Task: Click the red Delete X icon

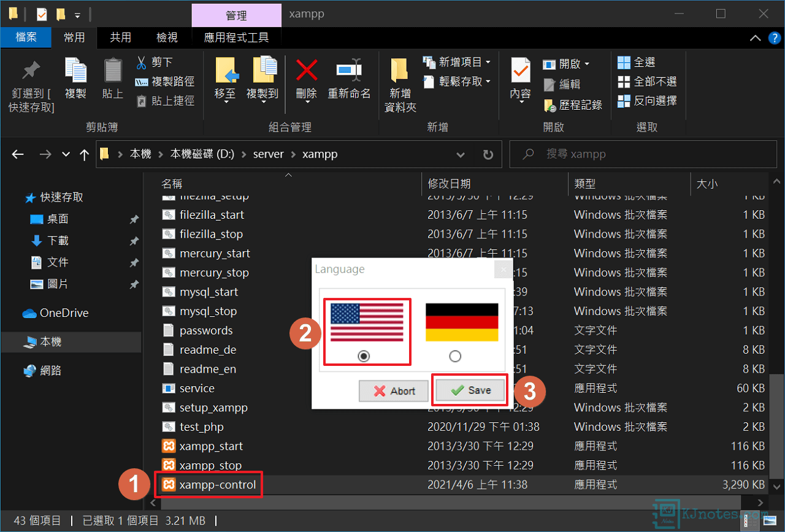Action: pyautogui.click(x=306, y=70)
